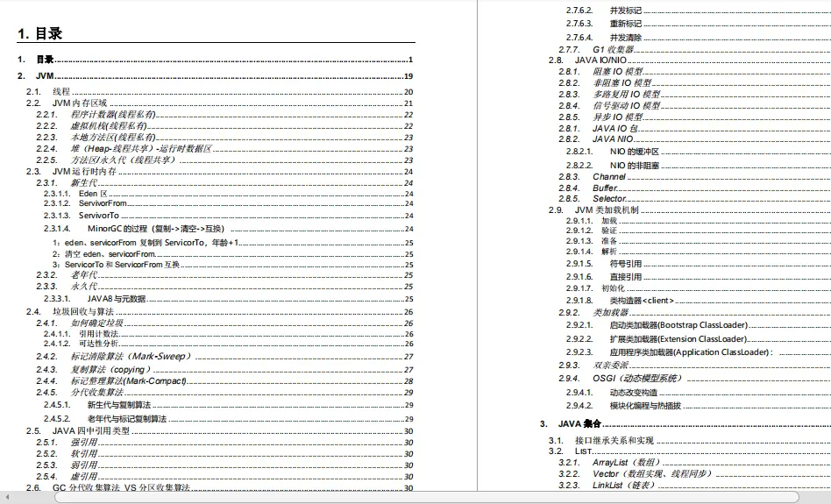Open entry '2.2.5. 方法区/永久代'
Viewport: 831px width, 504px height.
[224, 160]
